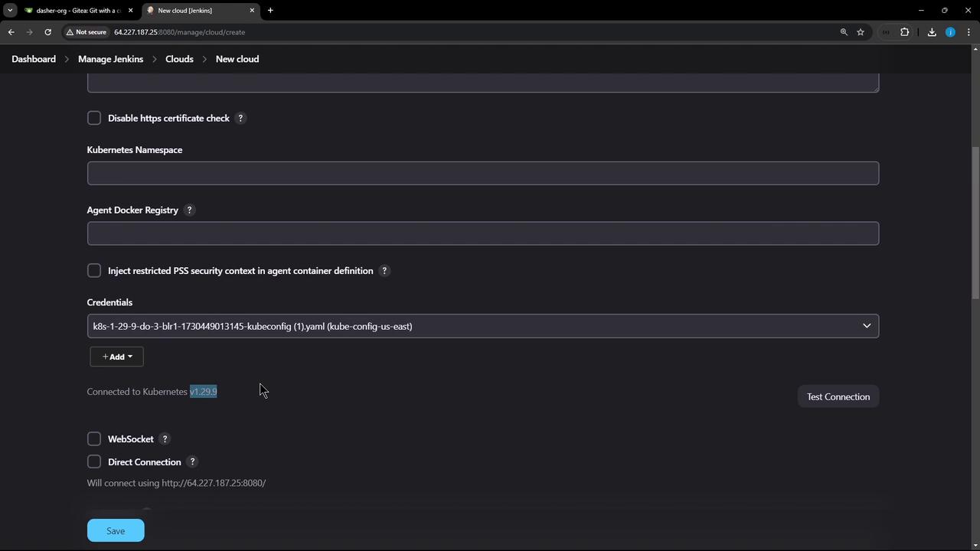Open help icon for Agent Docker Registry
This screenshot has width=980, height=551.
(190, 210)
